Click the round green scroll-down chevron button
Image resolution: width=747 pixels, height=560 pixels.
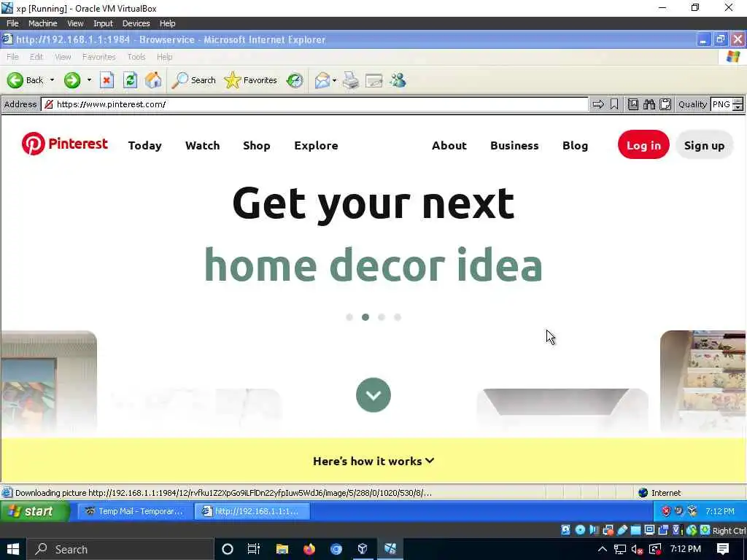coord(373,394)
